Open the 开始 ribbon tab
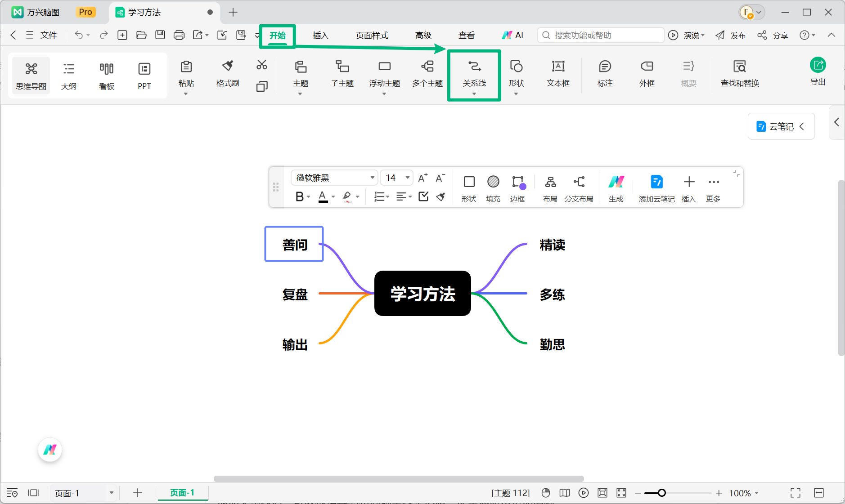The width and height of the screenshot is (845, 504). [277, 36]
